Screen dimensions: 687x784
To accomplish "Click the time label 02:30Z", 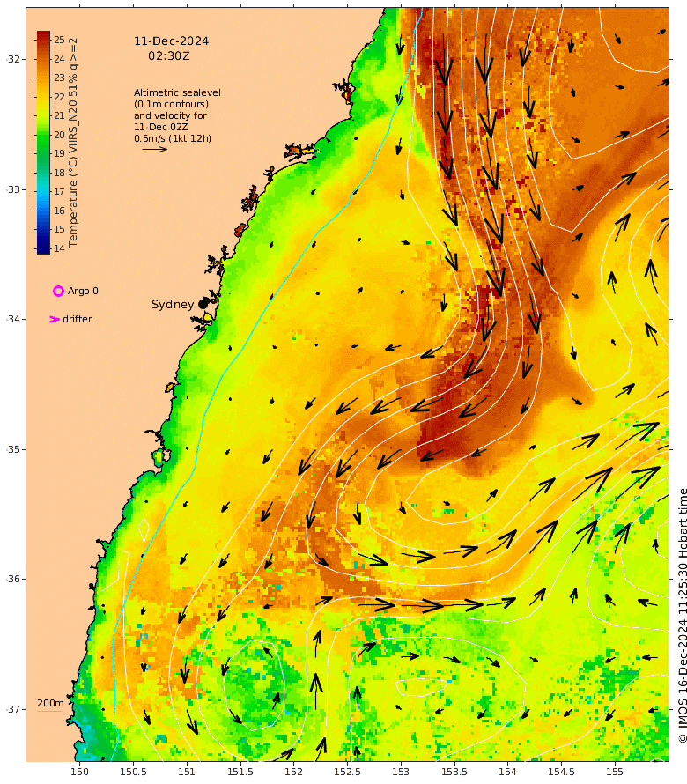I will pos(169,56).
